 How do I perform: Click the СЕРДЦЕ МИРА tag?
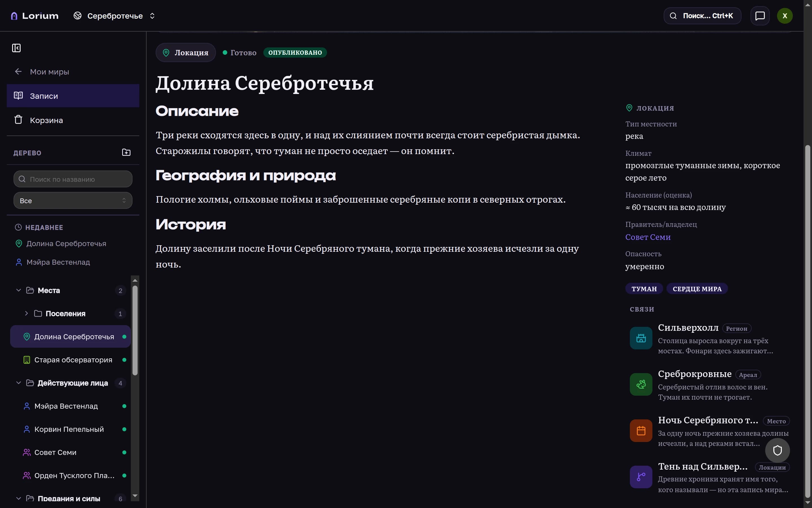point(697,289)
